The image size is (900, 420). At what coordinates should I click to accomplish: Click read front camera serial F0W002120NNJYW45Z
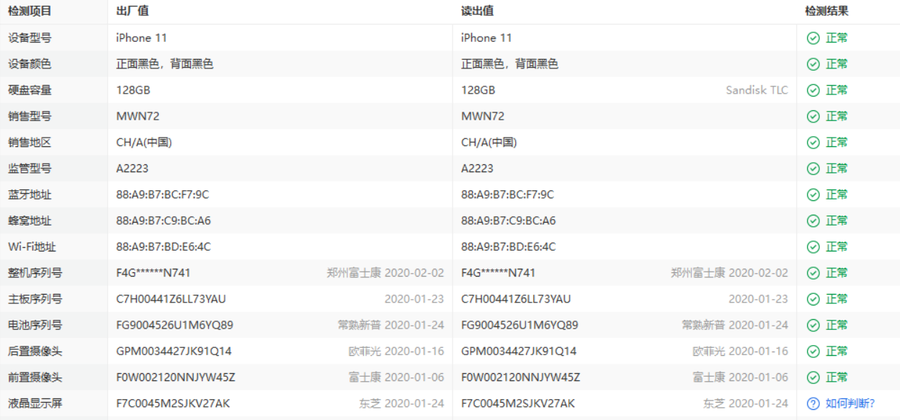521,378
